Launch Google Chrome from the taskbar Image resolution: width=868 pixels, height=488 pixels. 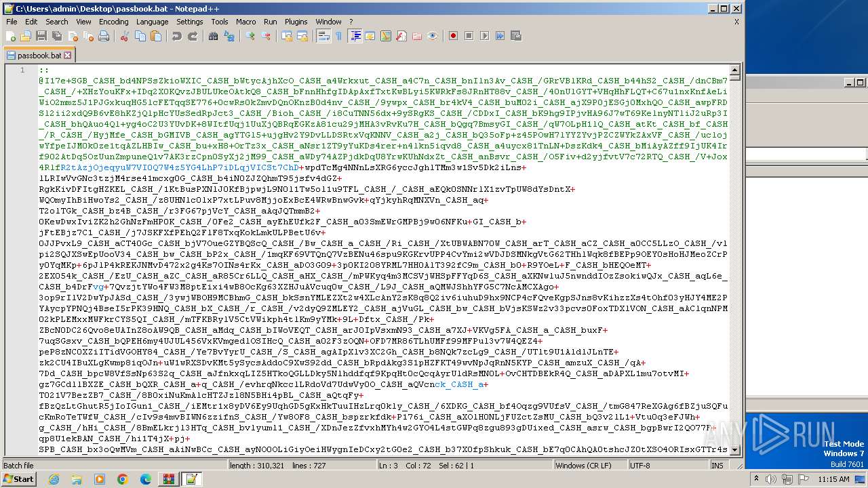coord(123,479)
